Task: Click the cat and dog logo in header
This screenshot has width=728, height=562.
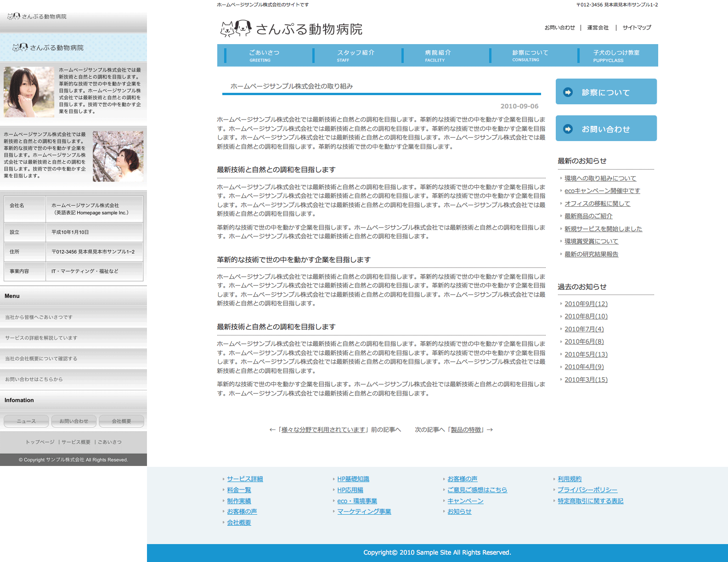Action: coord(236,28)
